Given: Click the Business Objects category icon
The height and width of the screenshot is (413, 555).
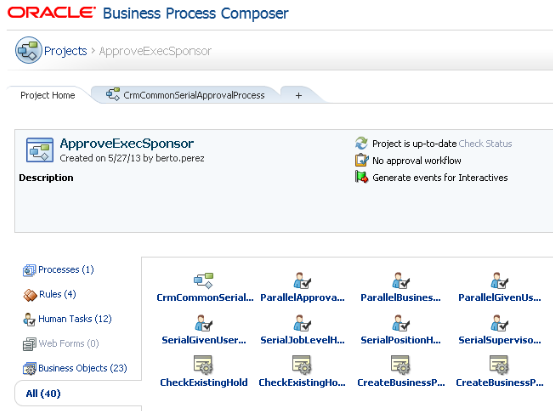Looking at the screenshot, I should [29, 368].
